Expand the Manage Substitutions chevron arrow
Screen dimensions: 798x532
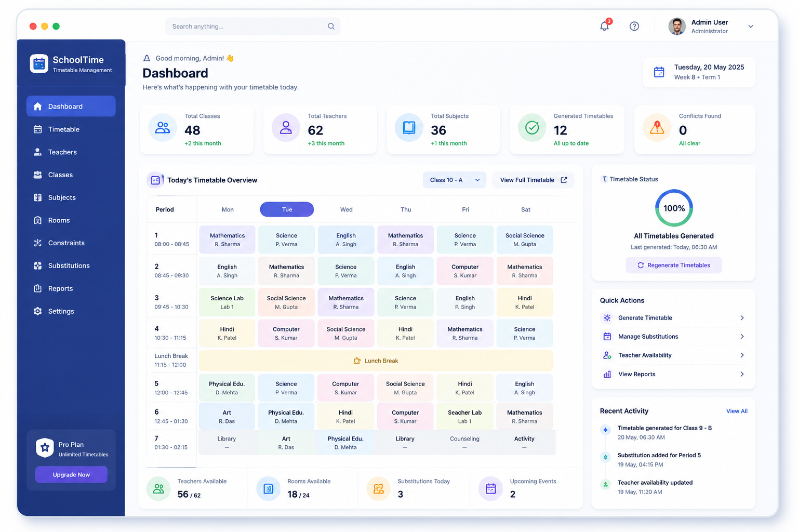coord(742,337)
